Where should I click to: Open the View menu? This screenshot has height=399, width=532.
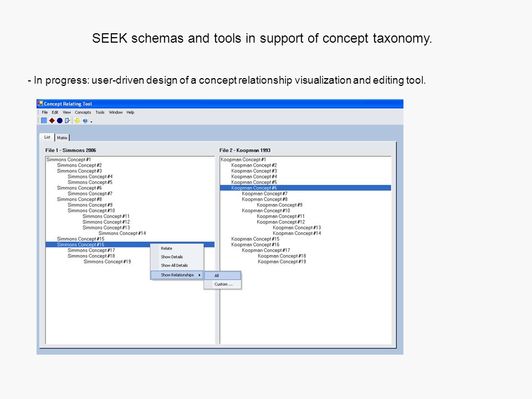click(x=67, y=112)
